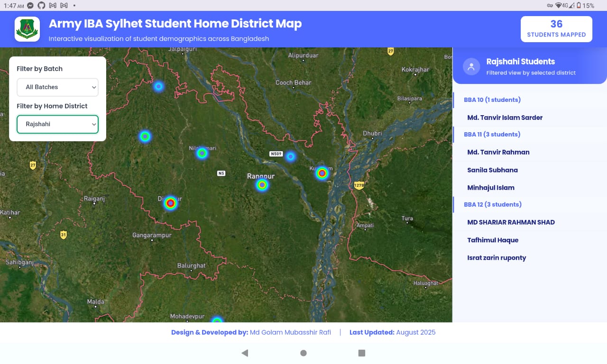The image size is (607, 364).
Task: Click the 36 Students Mapped counter
Action: [556, 29]
